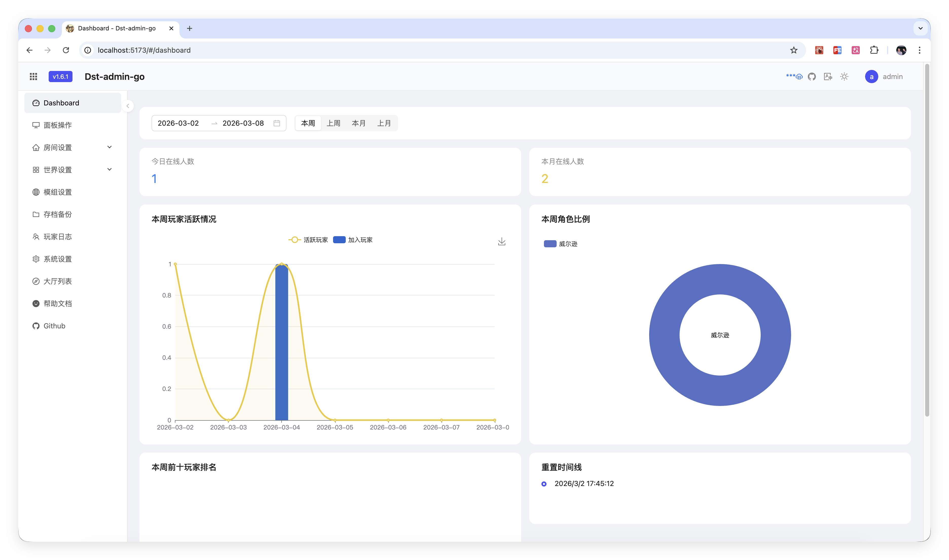Open a new tab with plus button
Image resolution: width=949 pixels, height=560 pixels.
pyautogui.click(x=190, y=28)
